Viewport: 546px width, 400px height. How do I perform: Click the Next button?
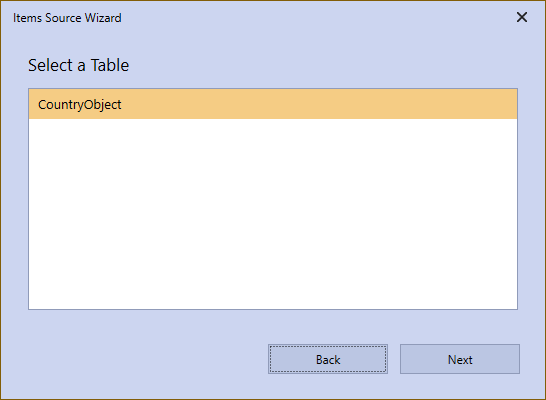460,359
